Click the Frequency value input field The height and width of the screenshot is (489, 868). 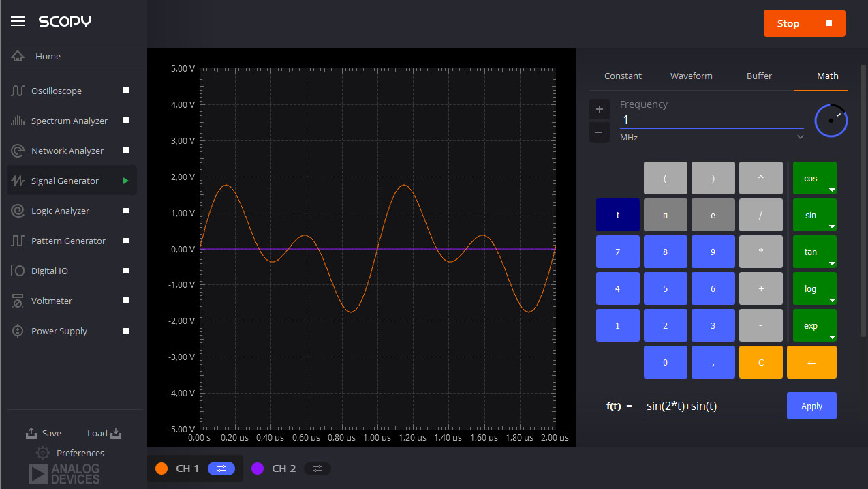tap(712, 120)
